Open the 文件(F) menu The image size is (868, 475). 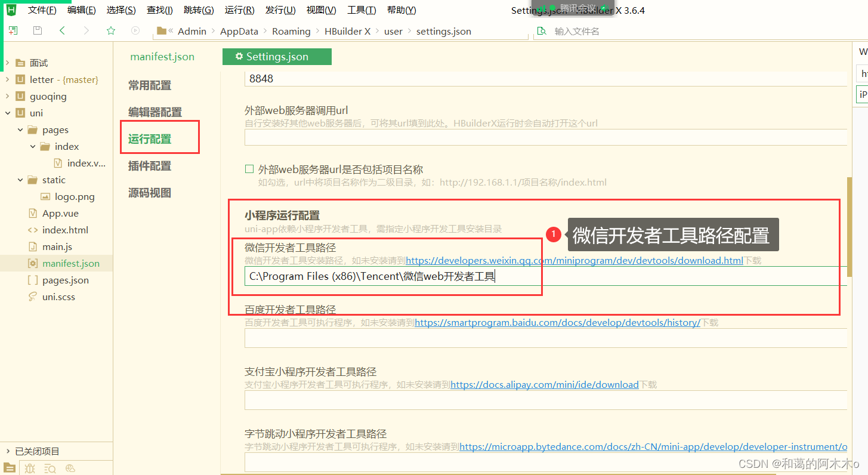(42, 10)
